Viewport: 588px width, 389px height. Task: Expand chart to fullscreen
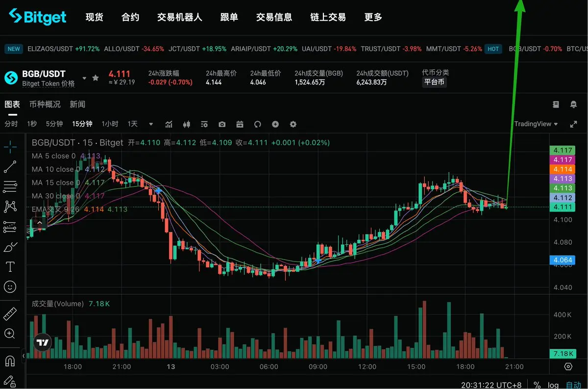(x=573, y=124)
